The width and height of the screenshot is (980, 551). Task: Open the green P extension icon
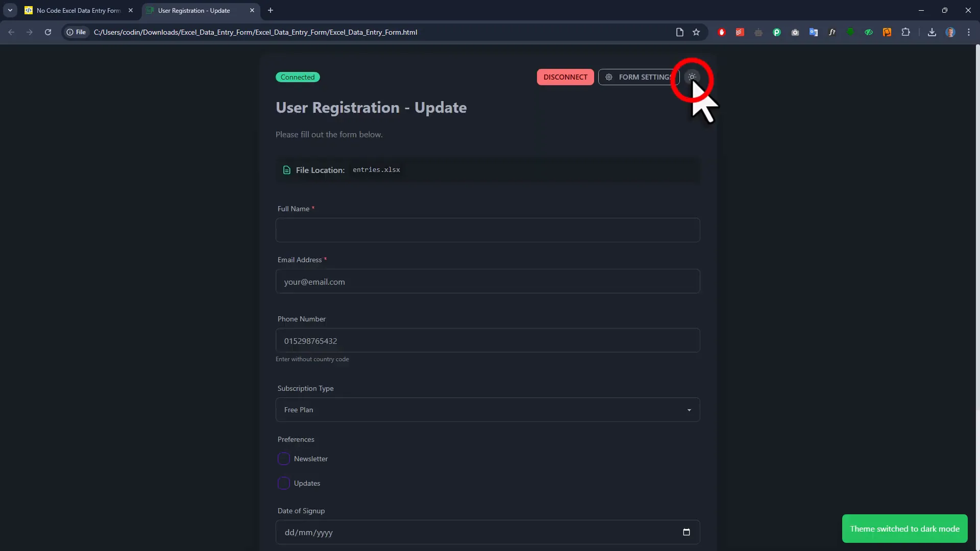777,32
